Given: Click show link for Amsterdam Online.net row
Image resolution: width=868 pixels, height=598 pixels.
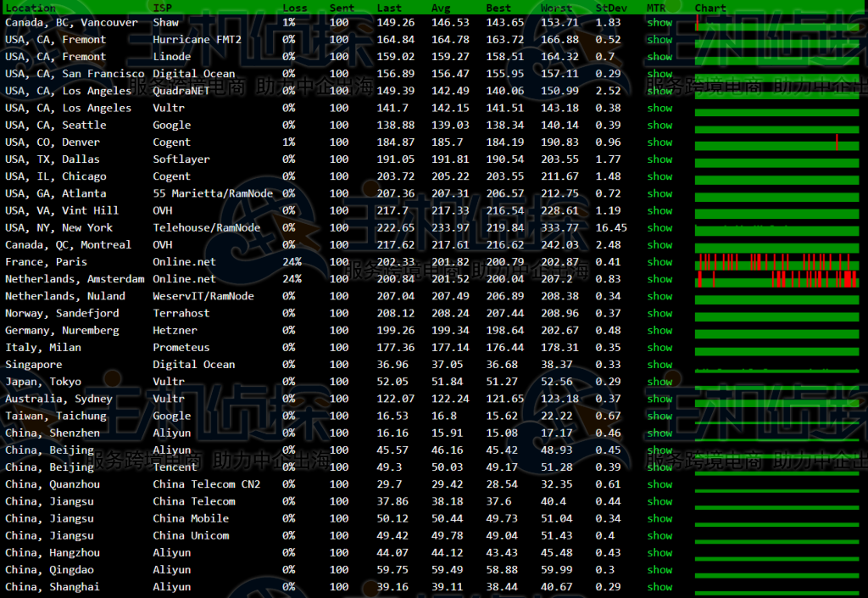Looking at the screenshot, I should click(659, 279).
